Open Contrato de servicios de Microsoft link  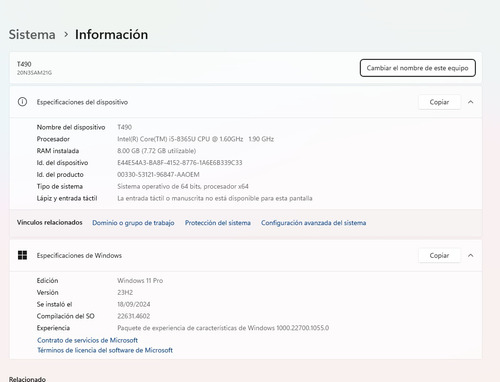(87, 340)
